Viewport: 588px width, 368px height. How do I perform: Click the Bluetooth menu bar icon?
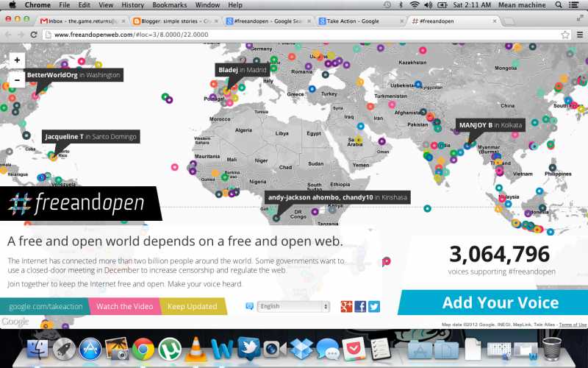tap(401, 5)
